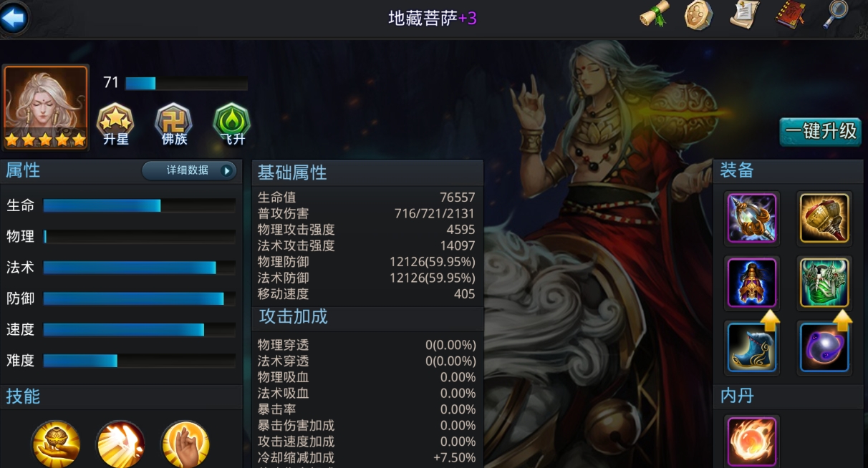Expand 详细数据 detailed stats arrow
Screen dimensions: 868x468
189,170
